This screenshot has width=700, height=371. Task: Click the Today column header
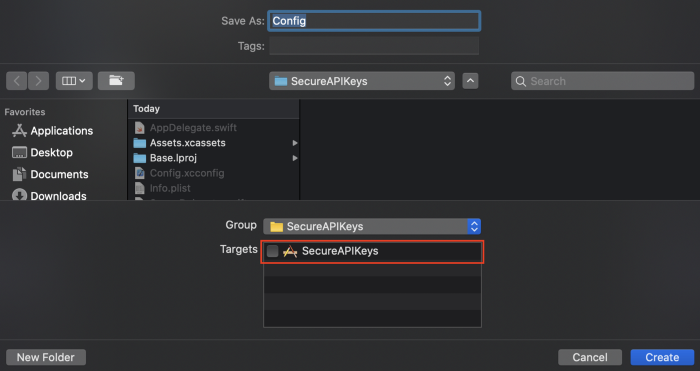tap(214, 109)
